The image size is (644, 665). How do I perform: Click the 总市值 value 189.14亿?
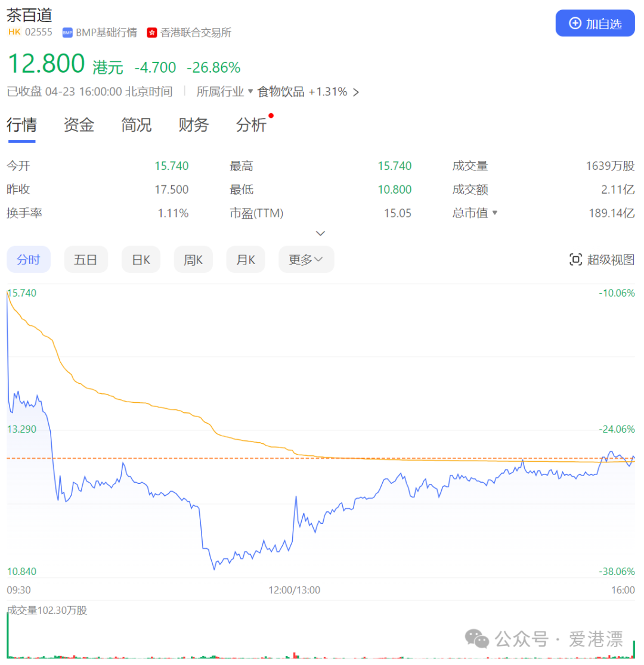pos(612,213)
